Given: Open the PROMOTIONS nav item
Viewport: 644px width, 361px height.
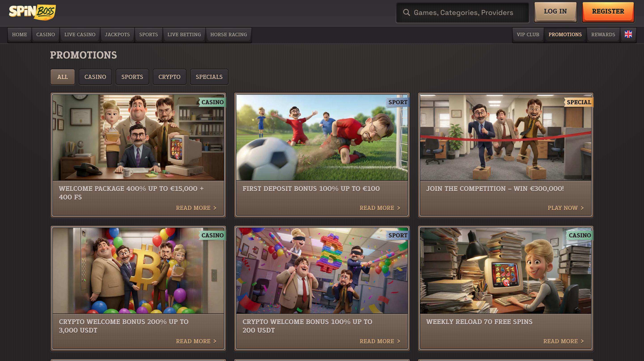Looking at the screenshot, I should [565, 34].
